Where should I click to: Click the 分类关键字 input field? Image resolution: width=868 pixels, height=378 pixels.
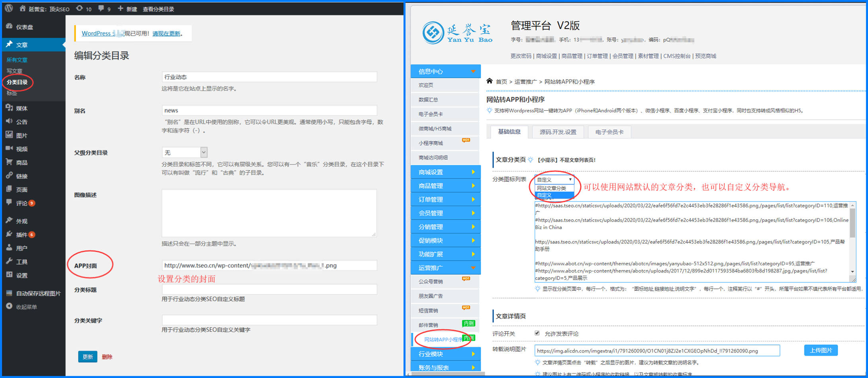pos(269,320)
